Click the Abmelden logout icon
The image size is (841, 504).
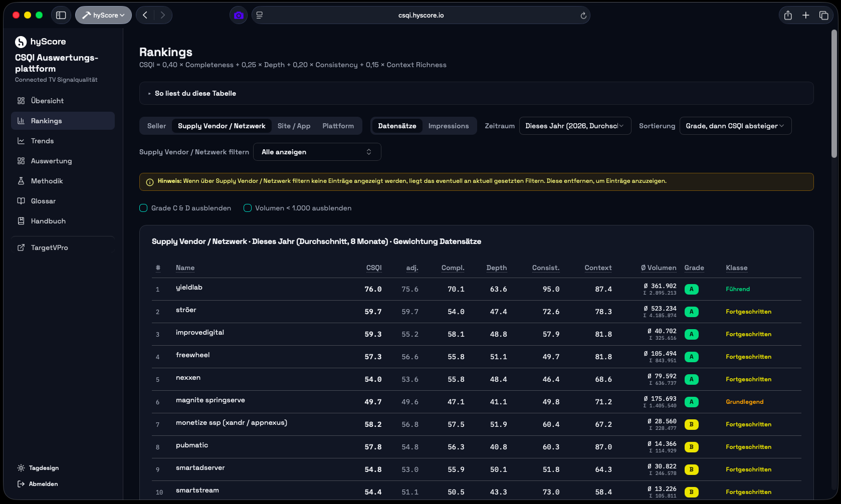(x=21, y=484)
